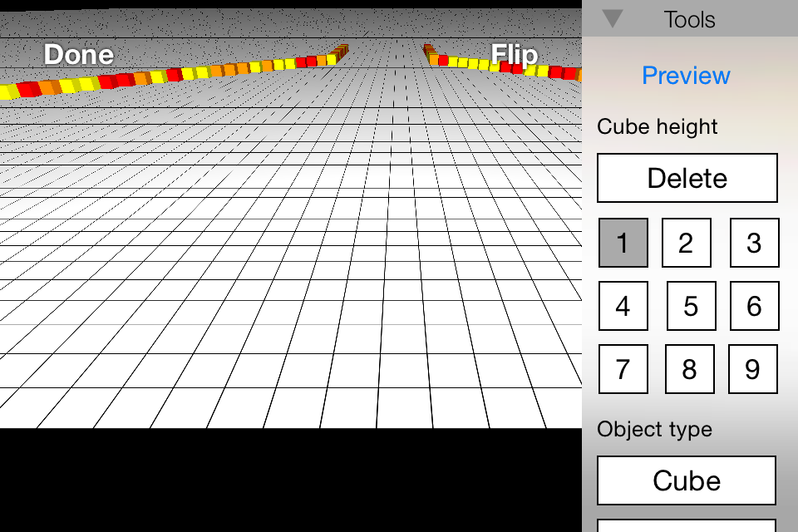Select cube height 7
798x532 pixels.
[x=623, y=368]
